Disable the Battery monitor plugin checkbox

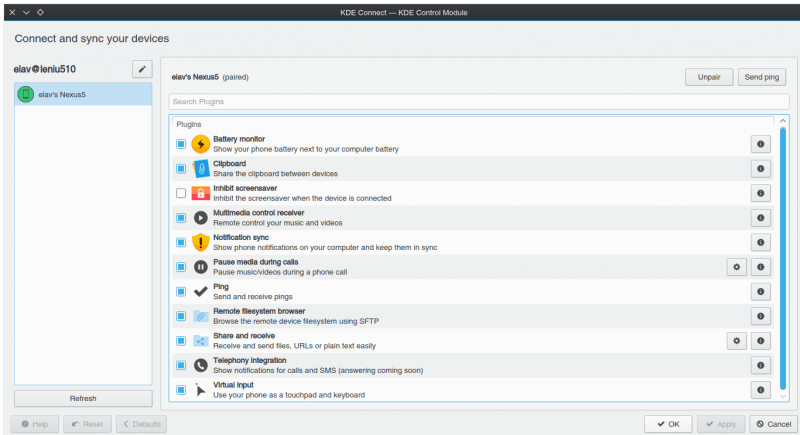[x=181, y=144]
